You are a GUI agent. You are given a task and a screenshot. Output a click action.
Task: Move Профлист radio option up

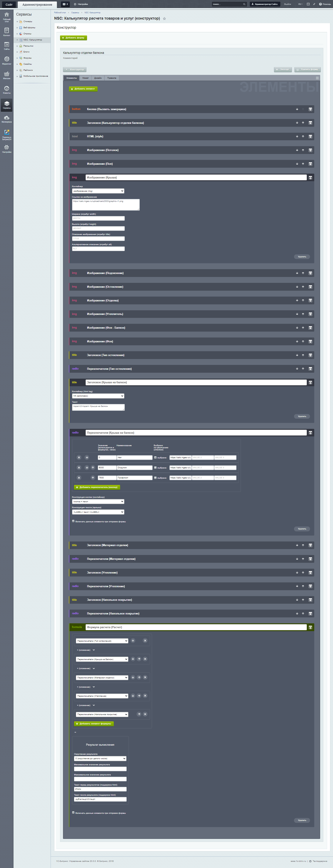pyautogui.click(x=93, y=478)
